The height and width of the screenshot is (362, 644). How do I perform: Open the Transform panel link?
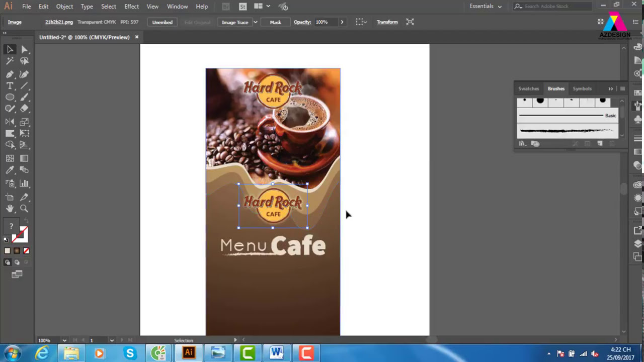click(387, 22)
